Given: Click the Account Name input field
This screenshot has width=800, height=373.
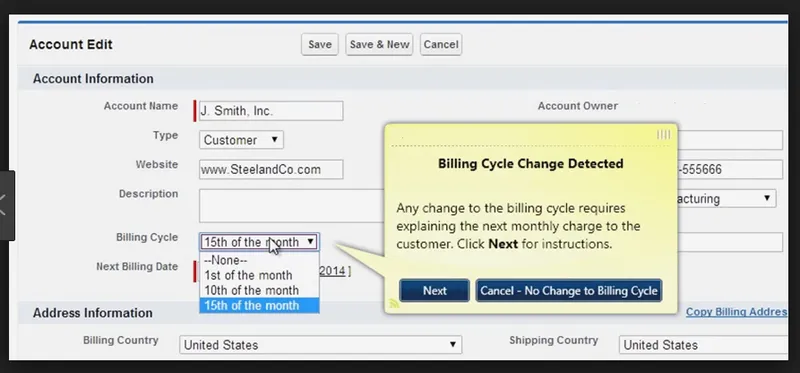Looking at the screenshot, I should [x=271, y=111].
